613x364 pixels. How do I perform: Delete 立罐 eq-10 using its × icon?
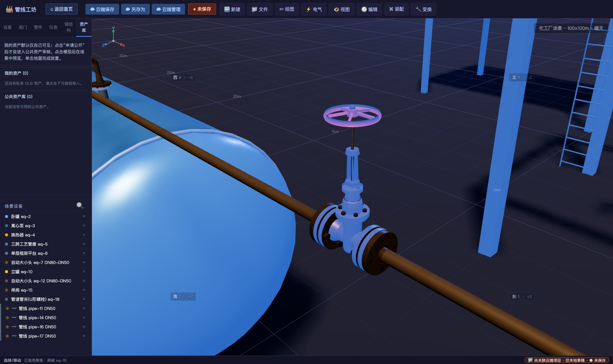(x=84, y=272)
